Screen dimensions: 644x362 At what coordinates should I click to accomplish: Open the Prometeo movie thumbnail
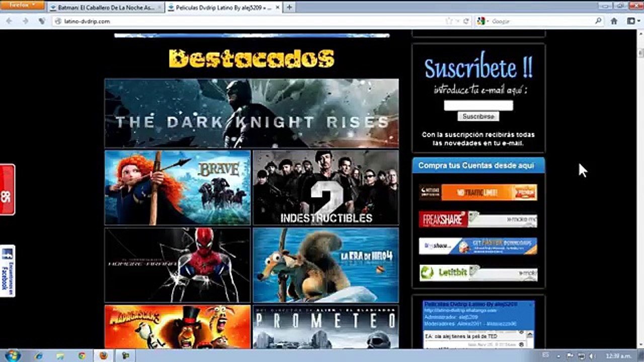(x=326, y=327)
